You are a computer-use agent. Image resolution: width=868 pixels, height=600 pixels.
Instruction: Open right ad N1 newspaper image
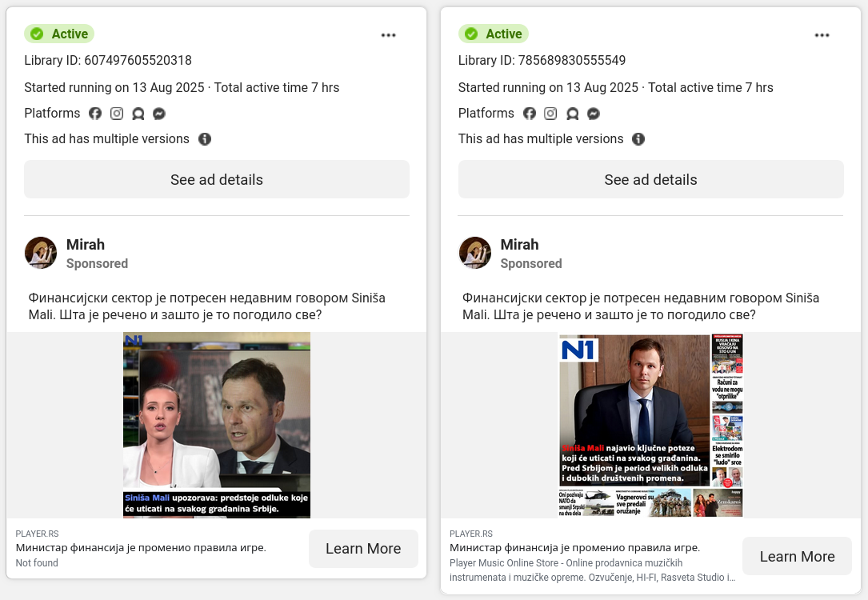click(x=650, y=425)
